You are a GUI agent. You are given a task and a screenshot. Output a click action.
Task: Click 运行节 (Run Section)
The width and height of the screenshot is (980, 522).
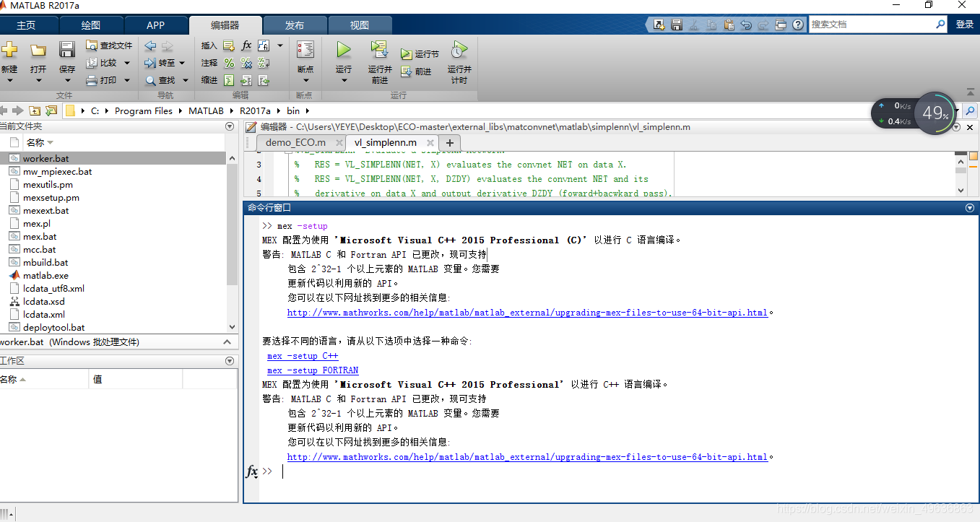click(x=420, y=54)
